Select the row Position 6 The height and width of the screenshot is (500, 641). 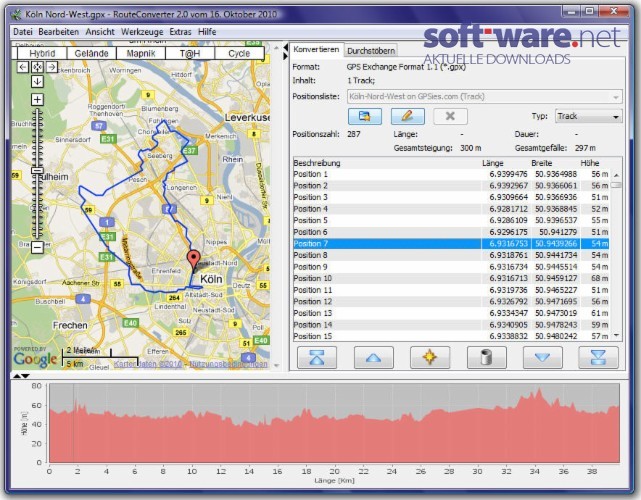coord(451,232)
